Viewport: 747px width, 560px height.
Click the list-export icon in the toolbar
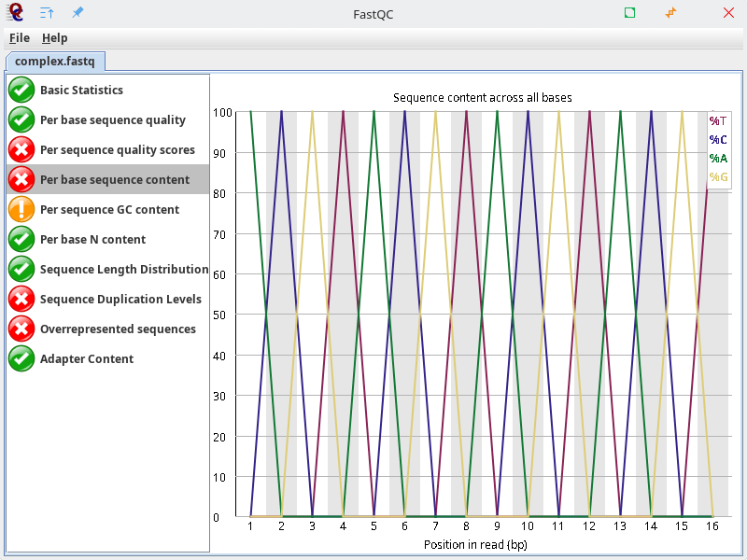46,12
